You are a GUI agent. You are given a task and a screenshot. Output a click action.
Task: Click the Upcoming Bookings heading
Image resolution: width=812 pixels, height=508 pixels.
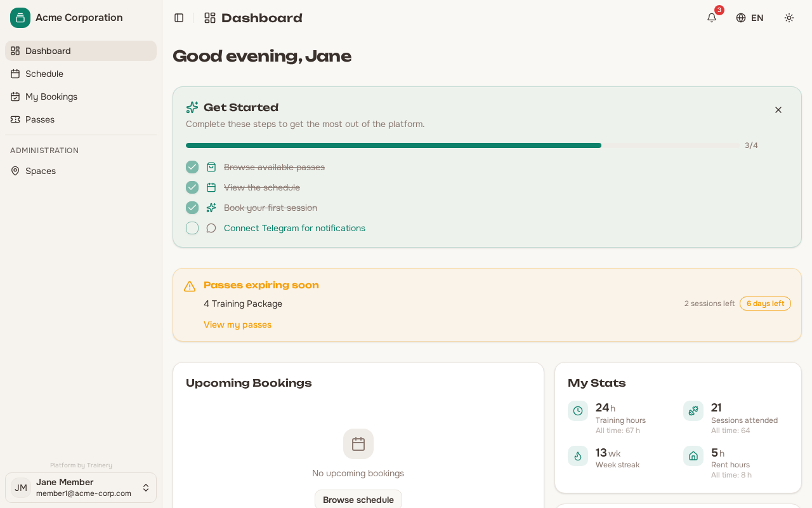point(249,383)
